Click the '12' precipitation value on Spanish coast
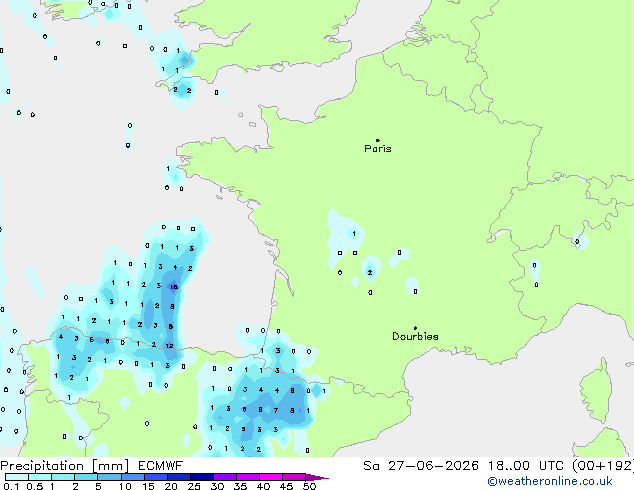The width and height of the screenshot is (634, 490). tap(169, 346)
